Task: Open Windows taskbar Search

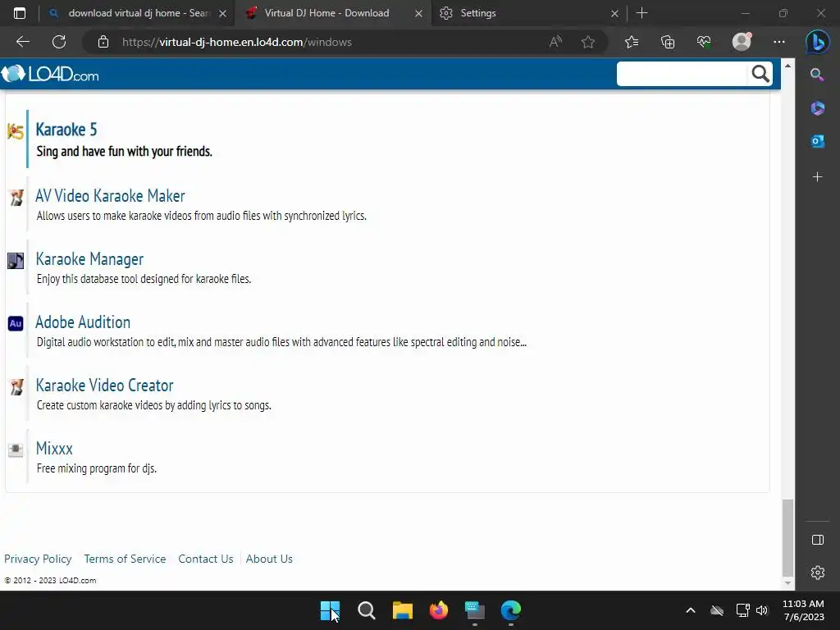Action: tap(367, 610)
